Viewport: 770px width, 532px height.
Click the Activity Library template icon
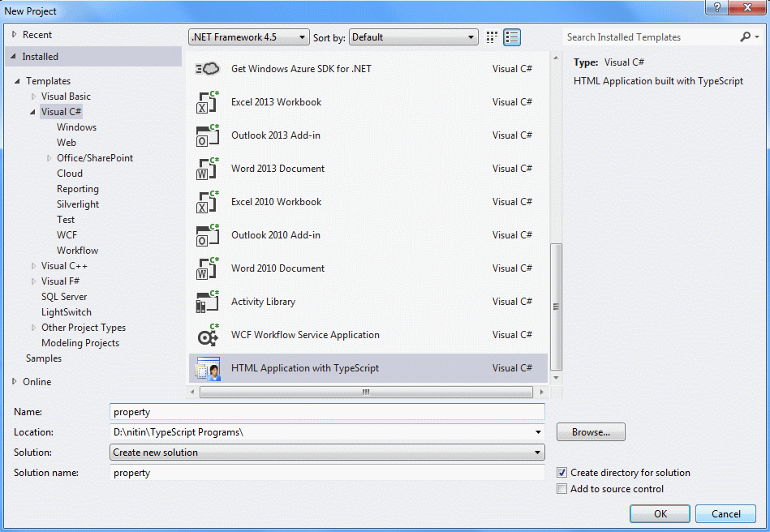[x=207, y=302]
